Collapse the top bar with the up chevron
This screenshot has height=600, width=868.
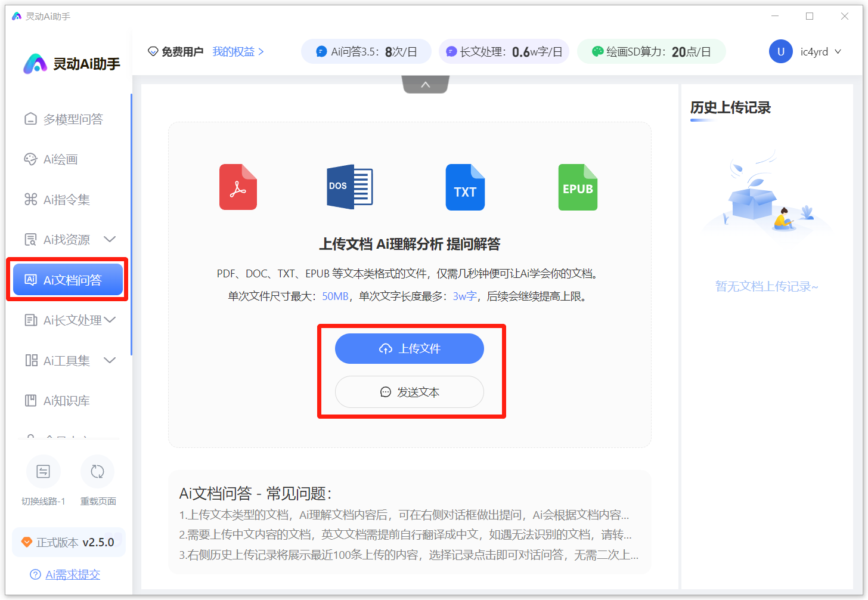tap(425, 85)
